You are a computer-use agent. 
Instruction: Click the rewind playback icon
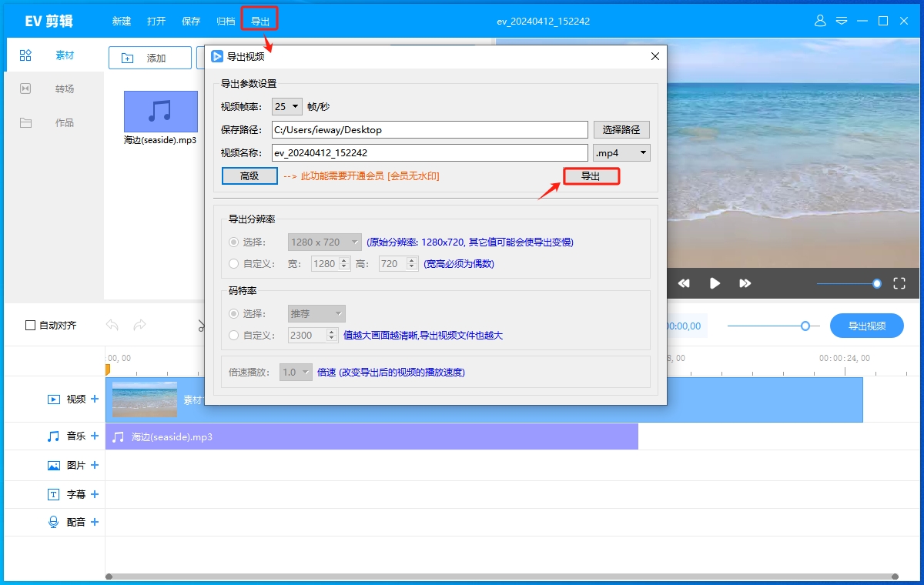point(684,283)
